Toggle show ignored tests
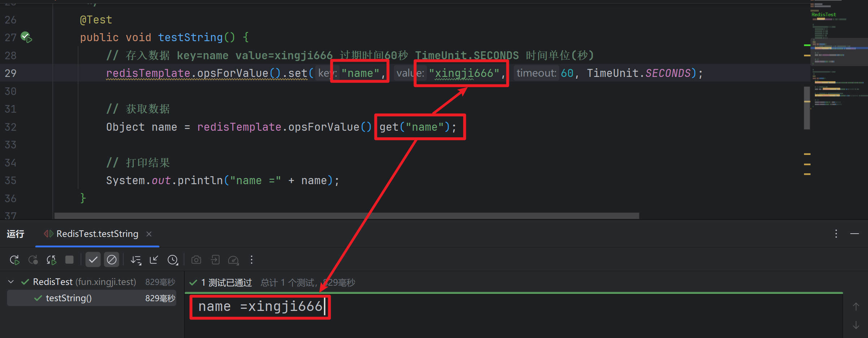 [x=112, y=260]
